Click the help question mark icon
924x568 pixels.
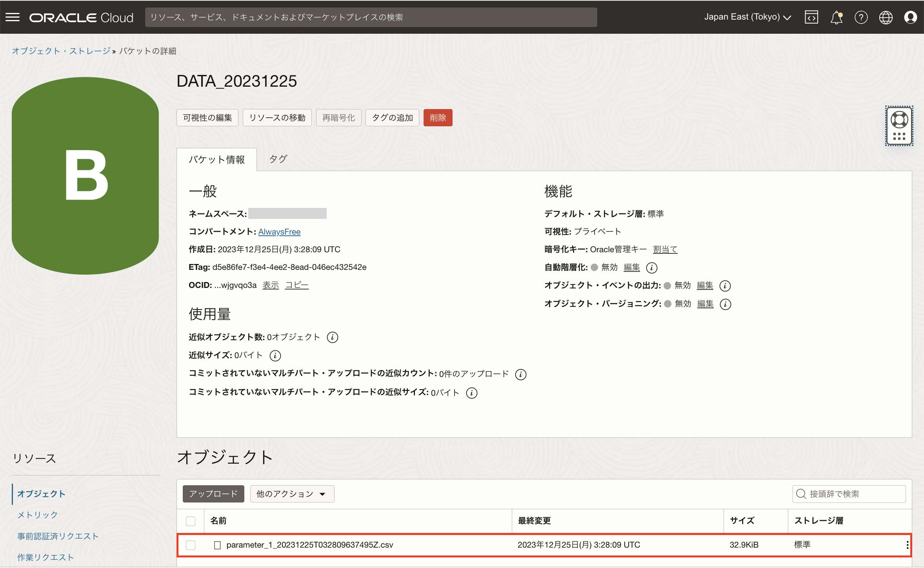861,17
